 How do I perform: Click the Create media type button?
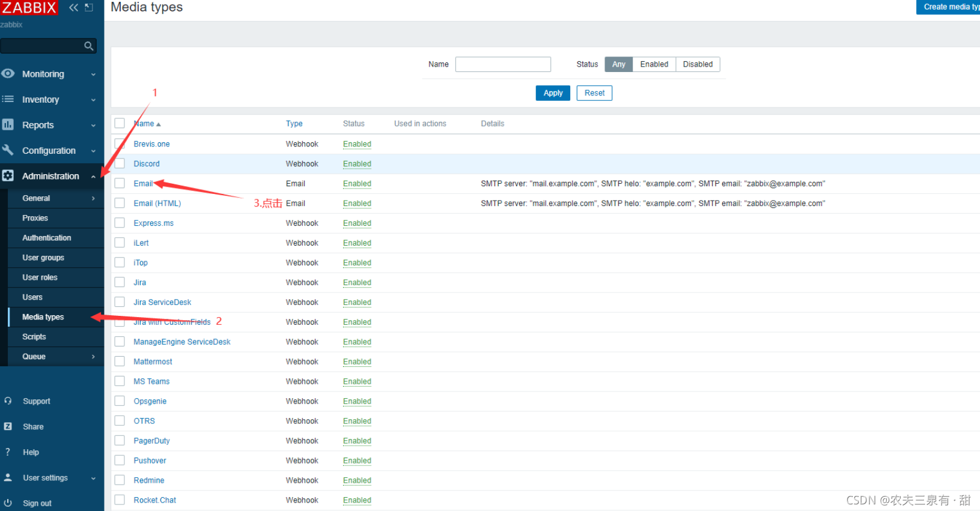[948, 7]
